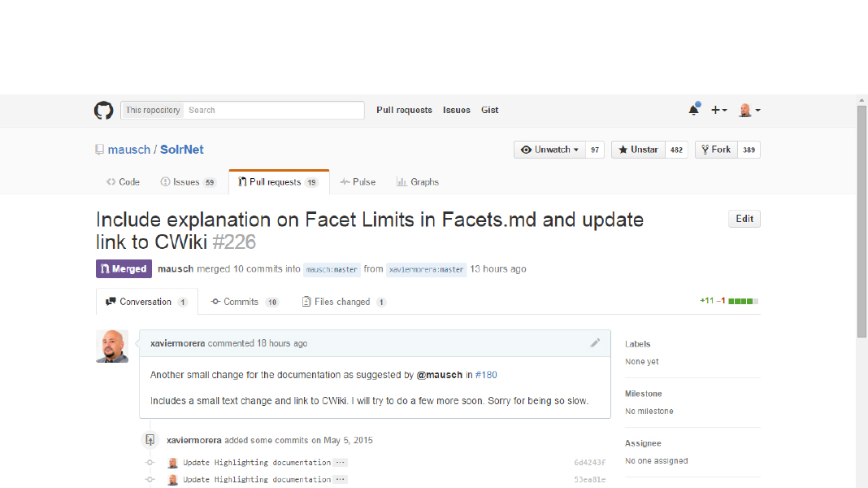Go to mausch user profile link

(x=129, y=150)
